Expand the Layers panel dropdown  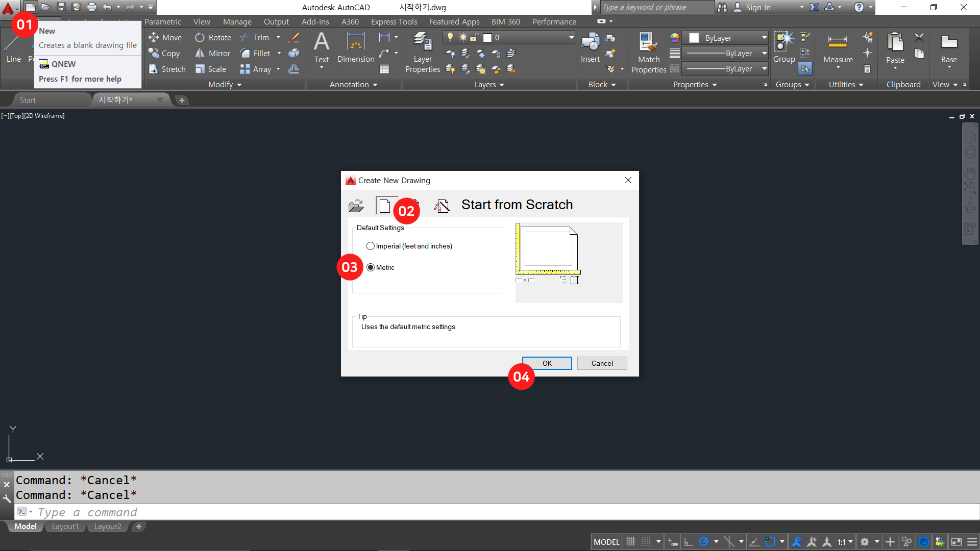(489, 84)
